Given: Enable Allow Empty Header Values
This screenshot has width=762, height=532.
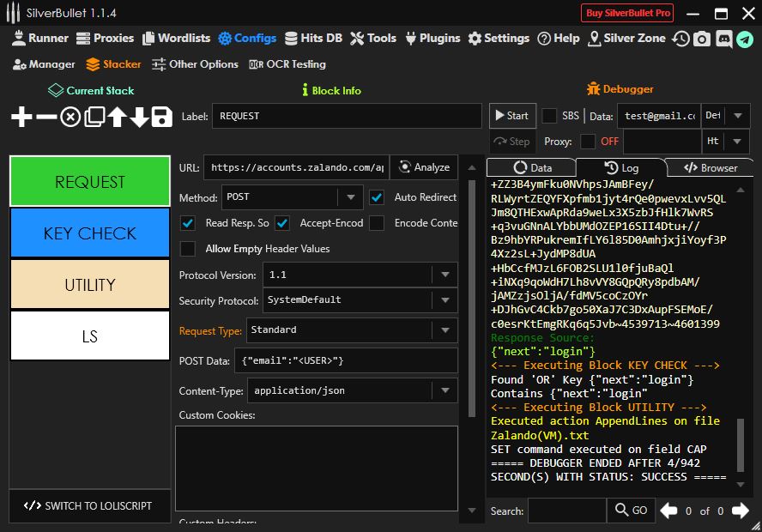Looking at the screenshot, I should pyautogui.click(x=188, y=249).
